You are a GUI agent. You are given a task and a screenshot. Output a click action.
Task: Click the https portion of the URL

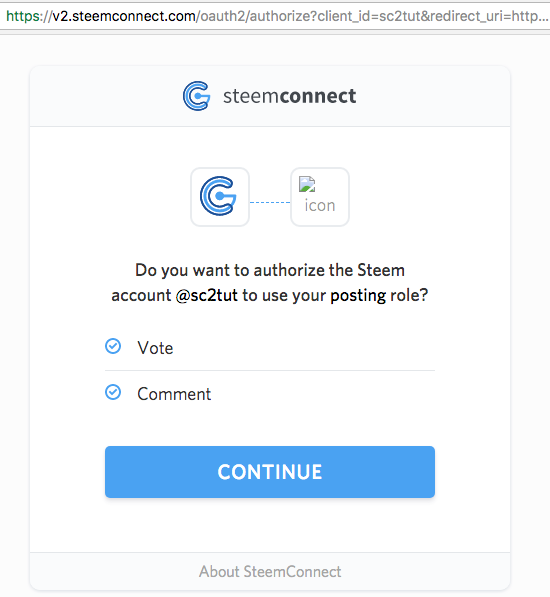(23, 16)
